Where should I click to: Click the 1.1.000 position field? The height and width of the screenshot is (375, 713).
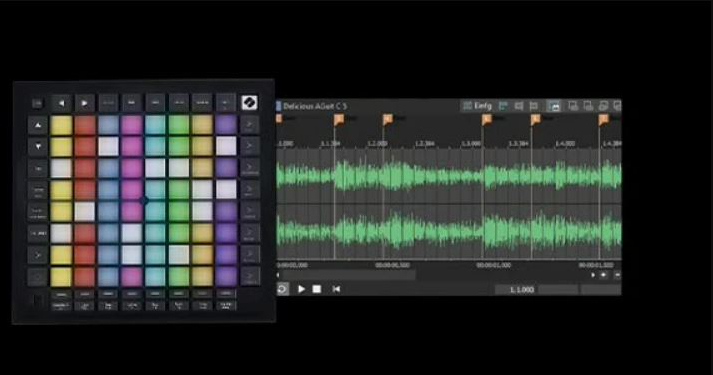point(516,290)
